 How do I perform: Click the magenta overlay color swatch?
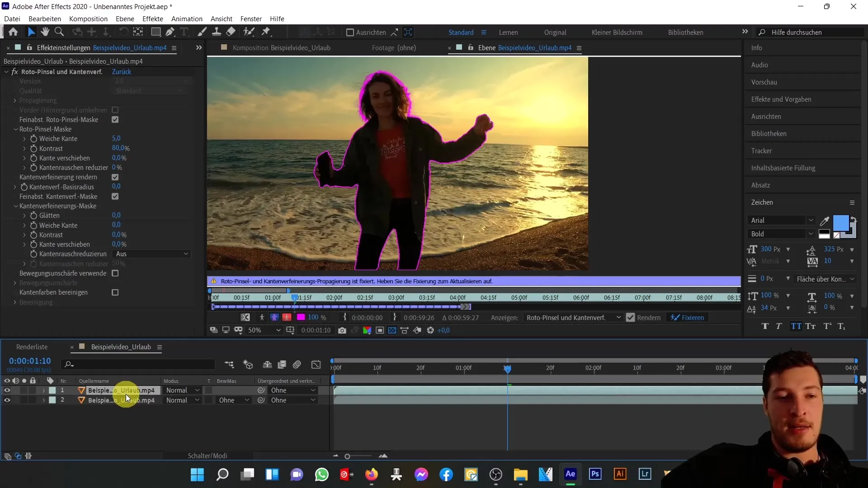pos(300,318)
